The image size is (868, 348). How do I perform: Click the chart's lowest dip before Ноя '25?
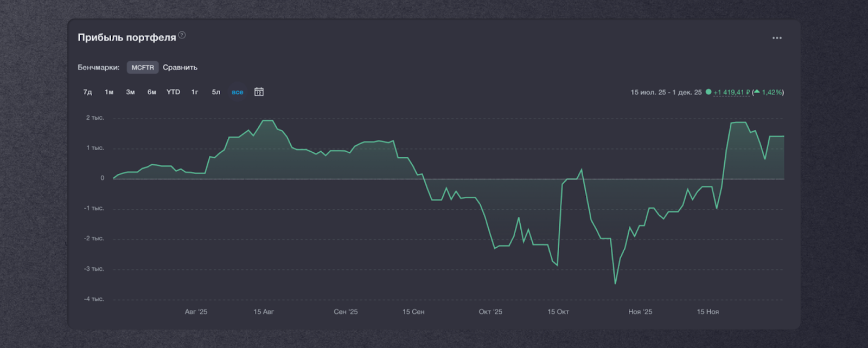(x=615, y=283)
